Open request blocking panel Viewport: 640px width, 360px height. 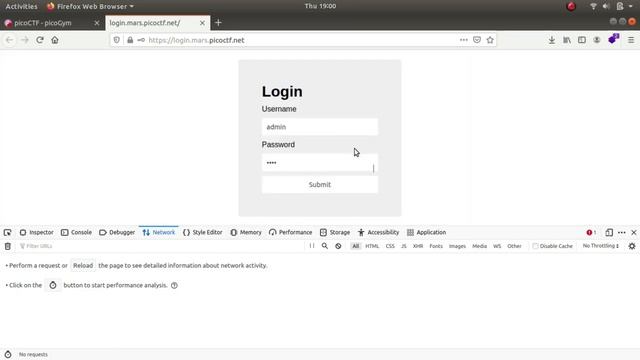(338, 246)
